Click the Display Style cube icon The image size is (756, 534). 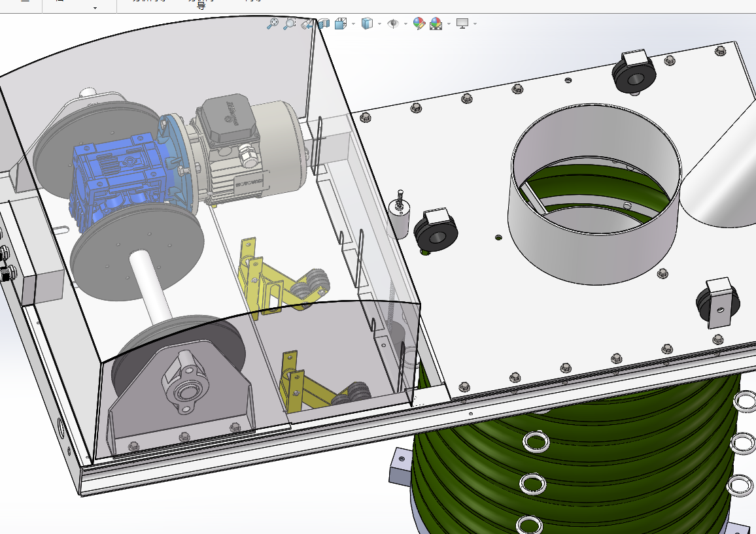[367, 24]
